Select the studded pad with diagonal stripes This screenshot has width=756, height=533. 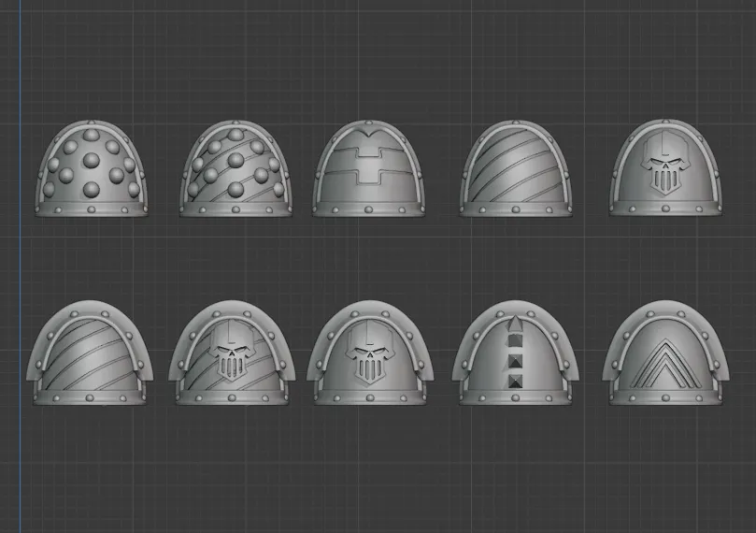click(235, 168)
